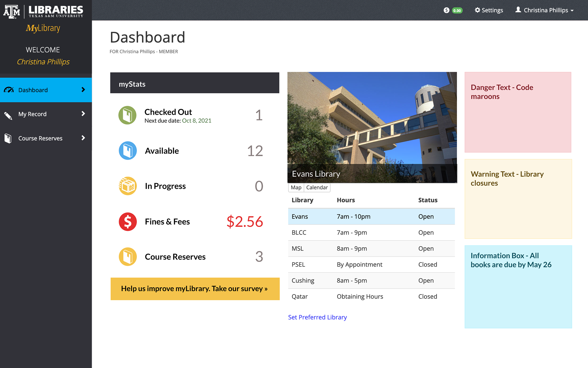Click the Closed status for PSEL

click(428, 264)
